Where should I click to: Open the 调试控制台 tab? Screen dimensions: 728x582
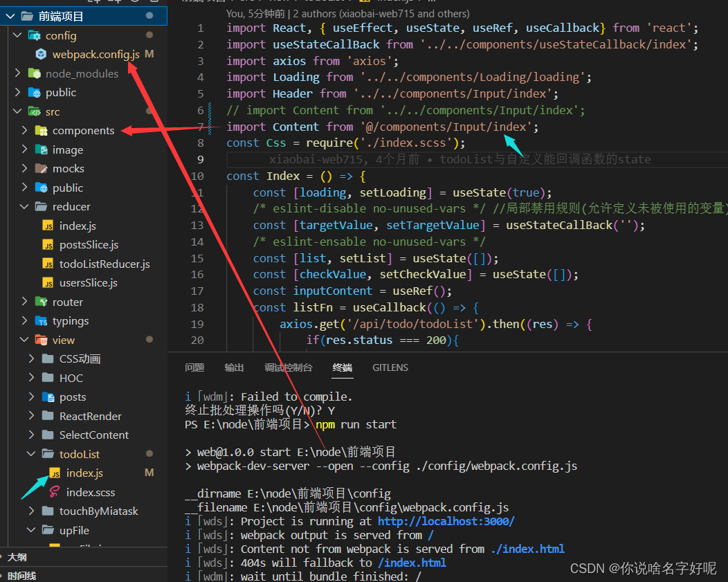tap(289, 367)
